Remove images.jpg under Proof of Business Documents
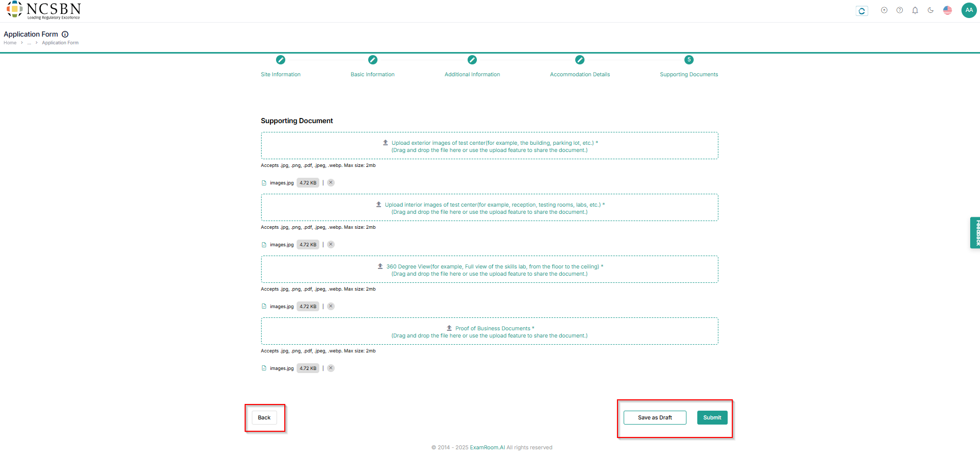Screen dimensions: 980x456 pyautogui.click(x=331, y=368)
